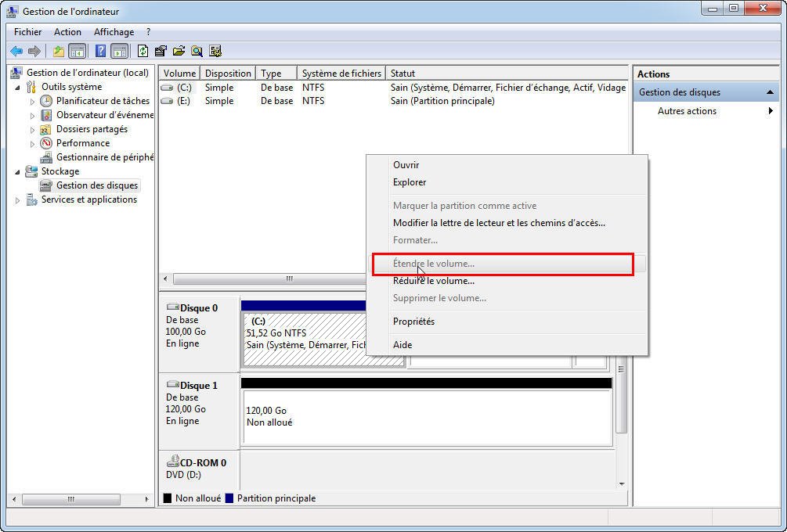Click the disk Properties icon in the toolbar
787x532 pixels.
coord(161,51)
